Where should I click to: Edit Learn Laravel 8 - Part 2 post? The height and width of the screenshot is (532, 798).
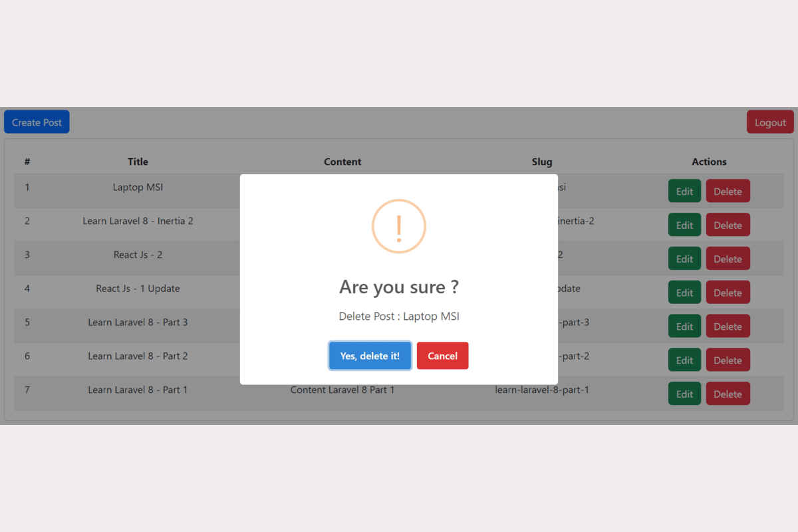coord(684,360)
